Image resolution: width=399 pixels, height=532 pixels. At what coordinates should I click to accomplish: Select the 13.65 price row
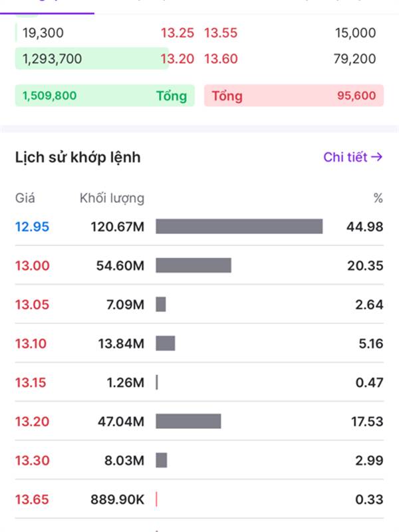pos(32,499)
